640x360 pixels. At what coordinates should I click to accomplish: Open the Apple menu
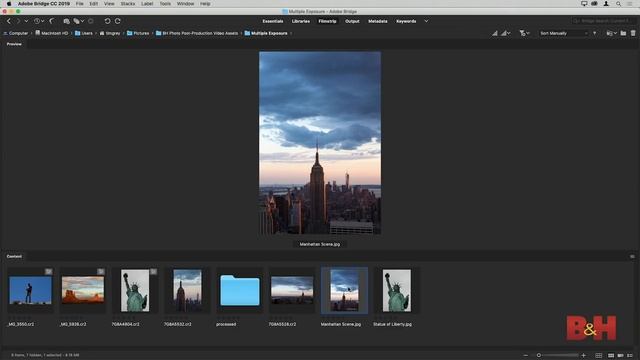click(9, 4)
